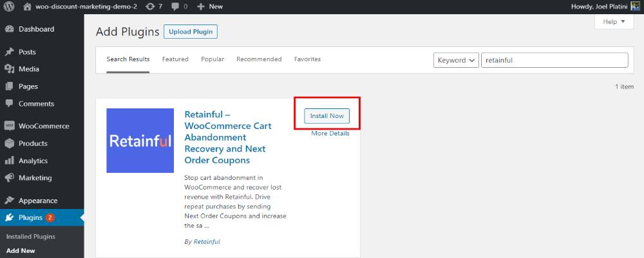Click the Analytics bar chart icon
Screen dimensions: 644x258
coord(10,161)
